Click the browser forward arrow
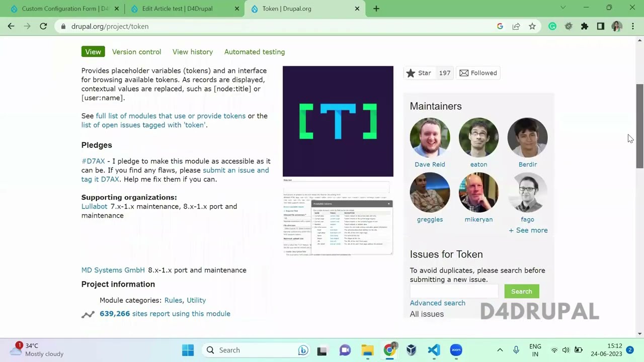The width and height of the screenshot is (644, 362). 27,26
